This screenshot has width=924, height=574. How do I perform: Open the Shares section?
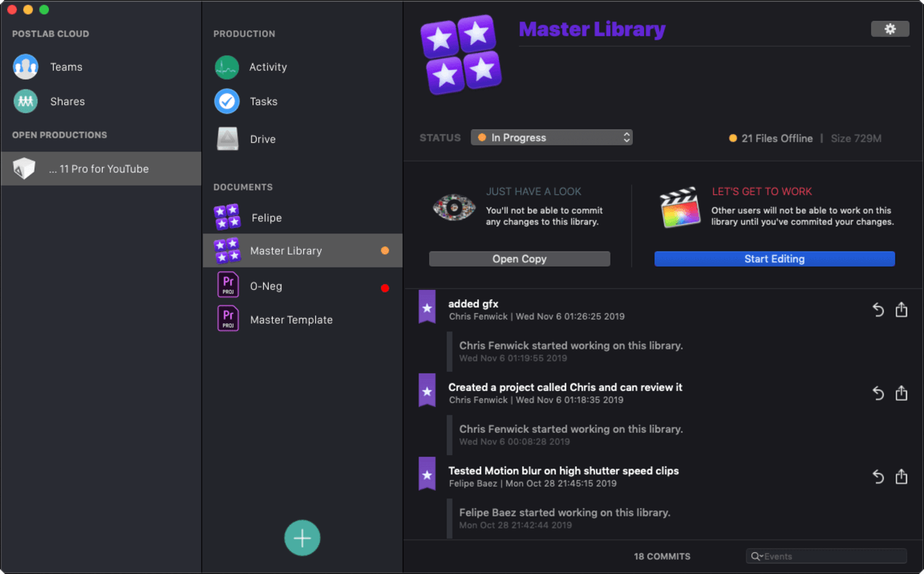click(x=67, y=102)
